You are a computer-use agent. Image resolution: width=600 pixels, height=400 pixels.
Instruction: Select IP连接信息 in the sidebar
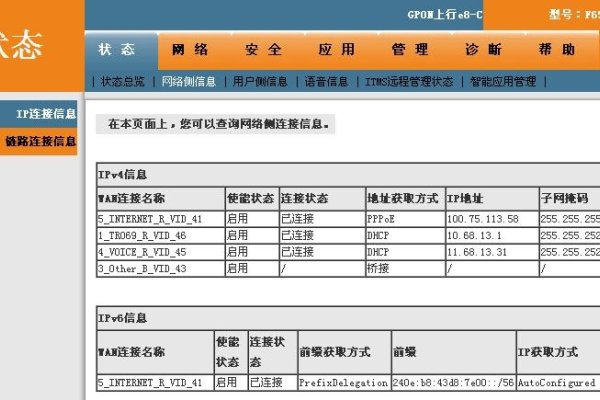pyautogui.click(x=39, y=114)
